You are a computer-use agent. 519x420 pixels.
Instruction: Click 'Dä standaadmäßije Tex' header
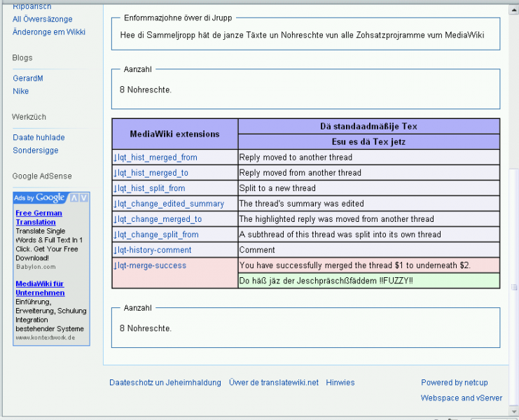(368, 126)
